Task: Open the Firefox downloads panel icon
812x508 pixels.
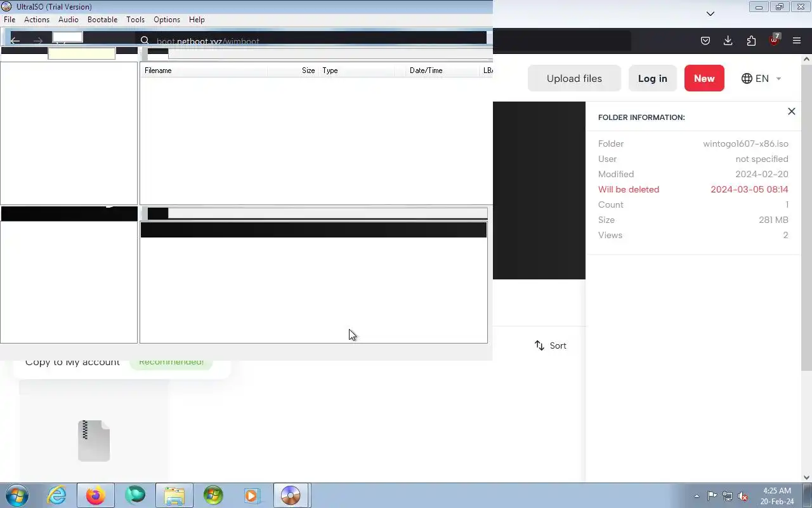Action: coord(728,41)
